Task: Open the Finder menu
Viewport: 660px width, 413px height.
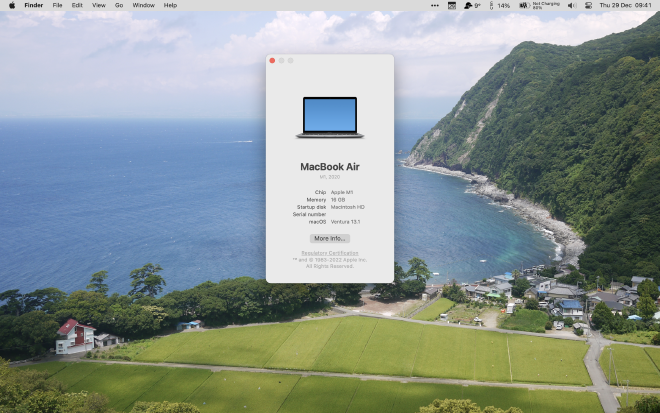Action: pos(34,5)
